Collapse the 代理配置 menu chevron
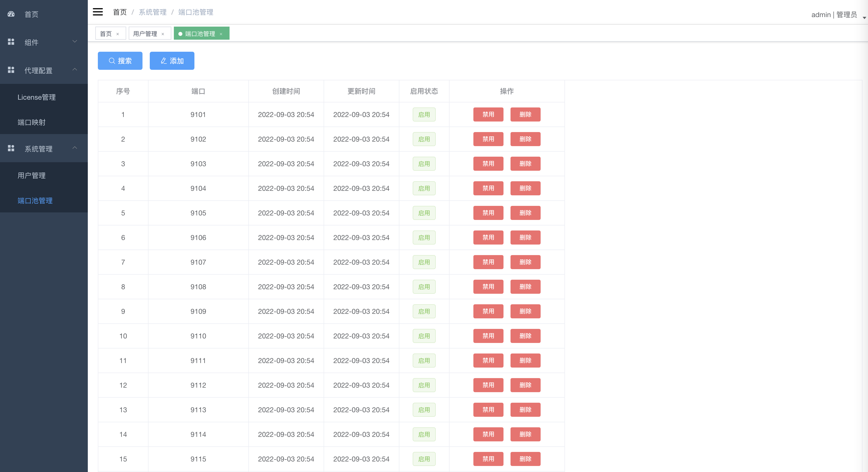 [x=75, y=70]
